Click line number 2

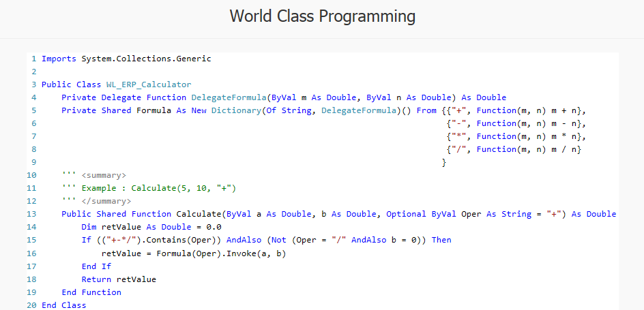(33, 72)
